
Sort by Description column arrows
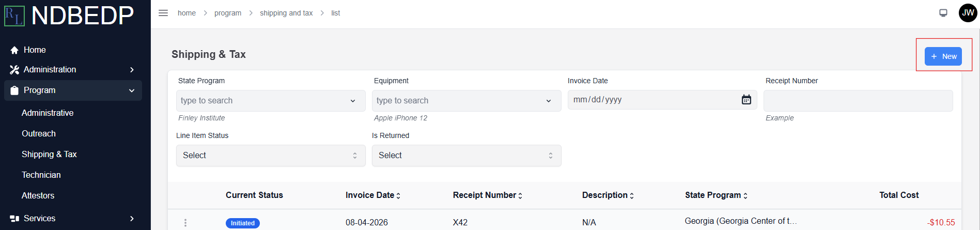632,195
